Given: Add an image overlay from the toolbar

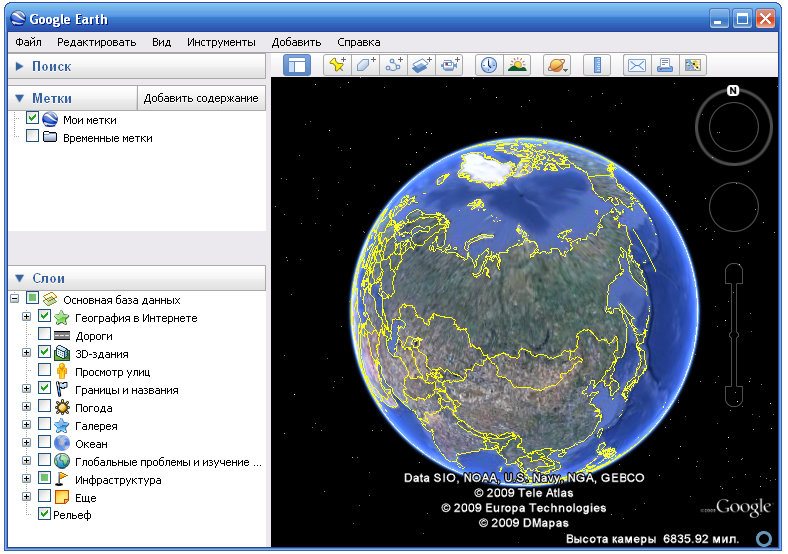Looking at the screenshot, I should 421,65.
